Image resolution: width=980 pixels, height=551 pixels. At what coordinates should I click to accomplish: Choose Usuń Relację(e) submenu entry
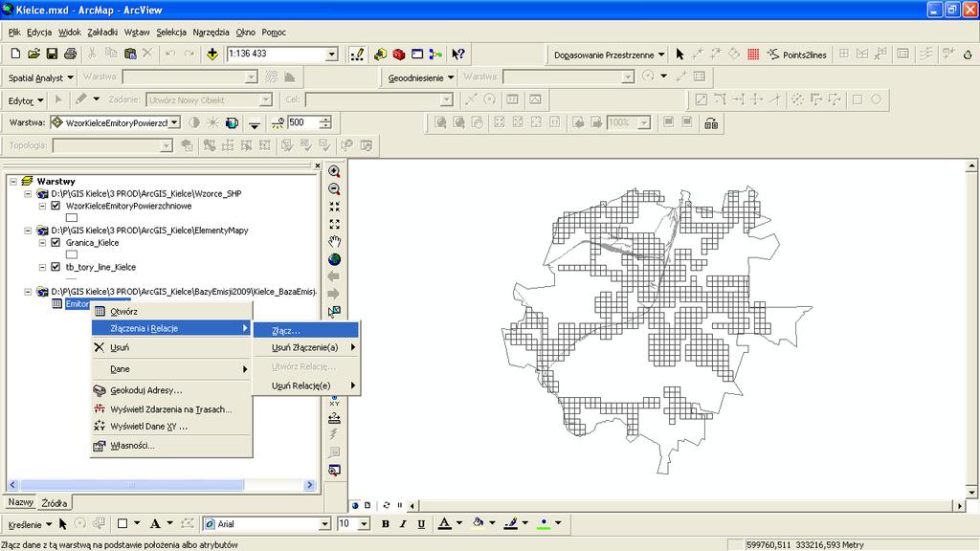click(x=305, y=386)
